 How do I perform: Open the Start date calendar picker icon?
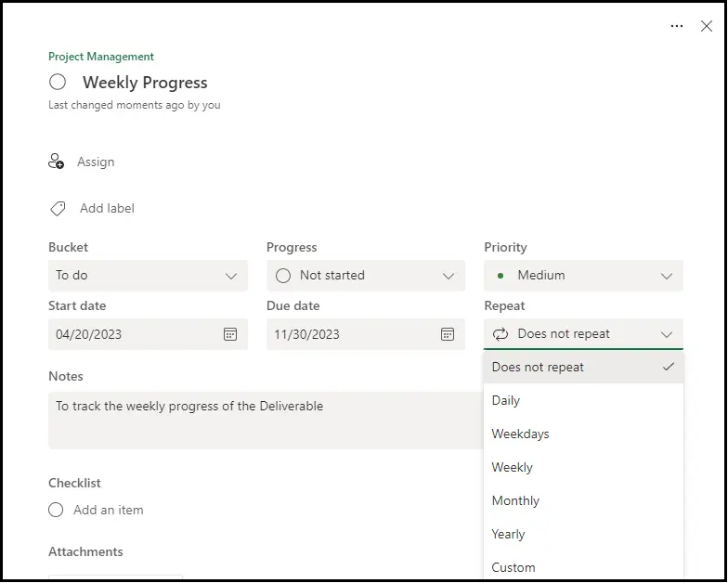[x=230, y=334]
